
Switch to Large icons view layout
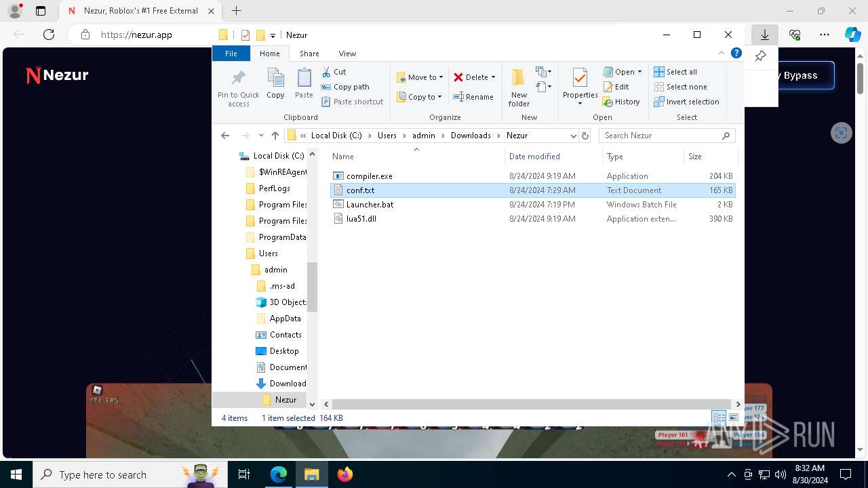pyautogui.click(x=733, y=418)
